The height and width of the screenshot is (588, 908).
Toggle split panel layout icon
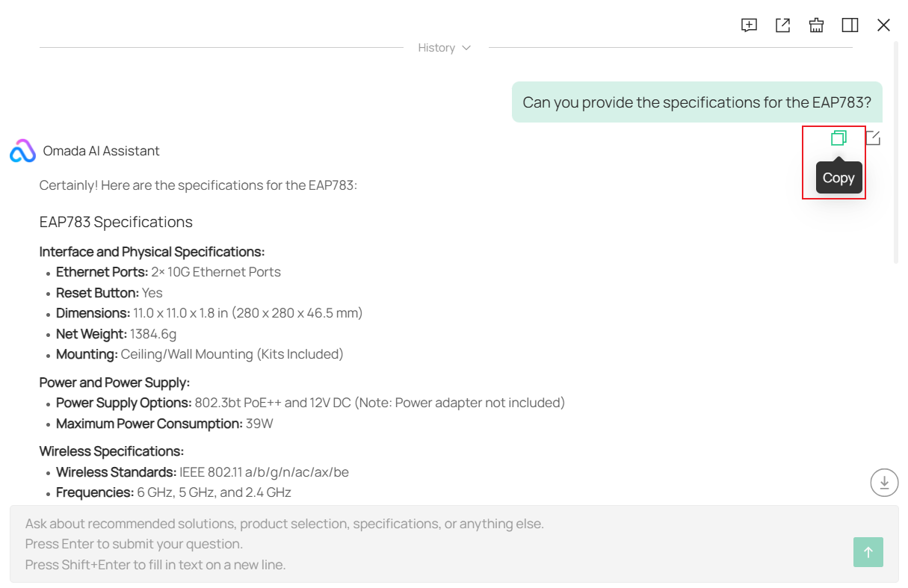[x=850, y=25]
